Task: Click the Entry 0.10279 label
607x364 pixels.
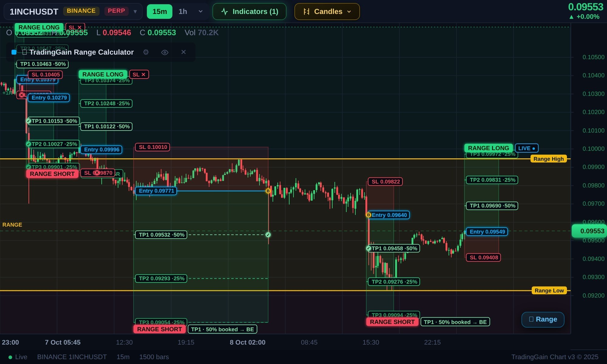Action: pos(49,98)
